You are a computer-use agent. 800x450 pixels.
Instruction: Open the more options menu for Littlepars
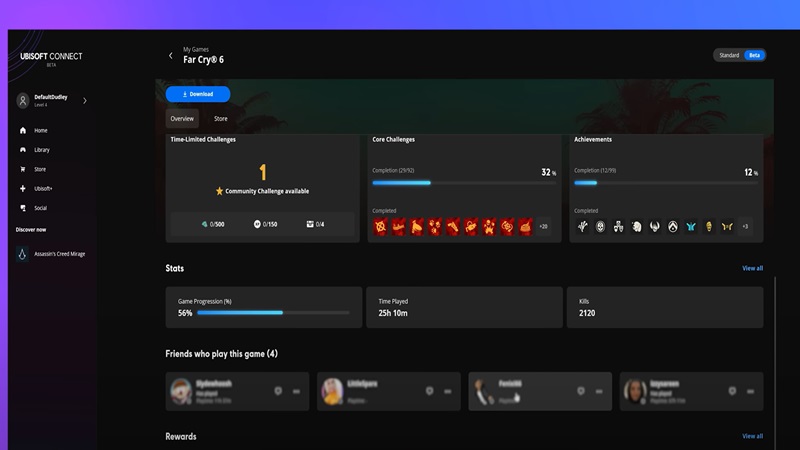pos(448,392)
